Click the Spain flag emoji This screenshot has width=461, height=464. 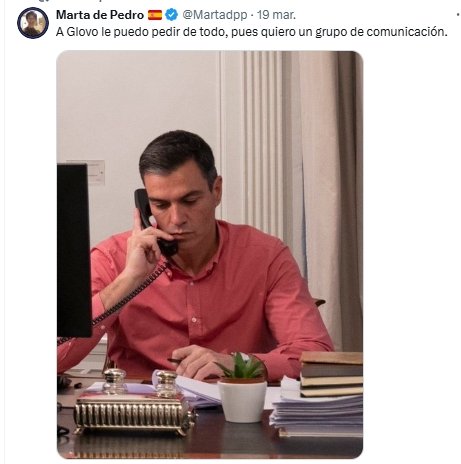(x=155, y=15)
